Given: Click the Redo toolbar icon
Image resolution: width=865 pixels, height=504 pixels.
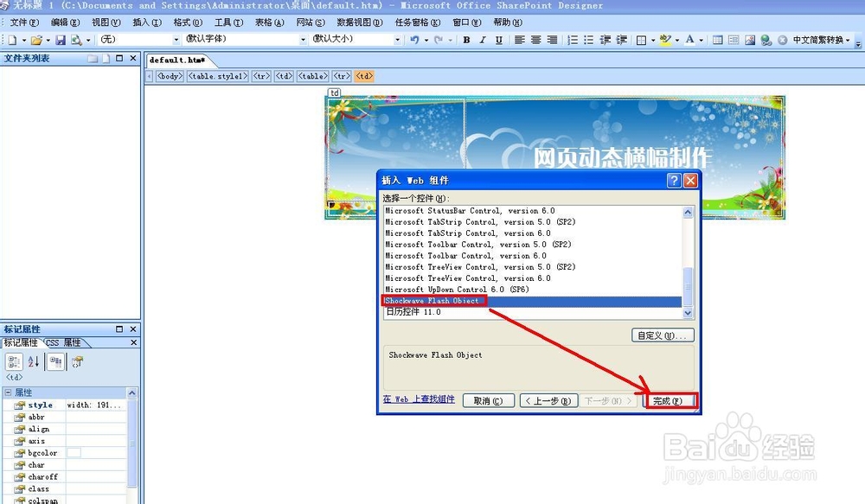Looking at the screenshot, I should tap(438, 39).
